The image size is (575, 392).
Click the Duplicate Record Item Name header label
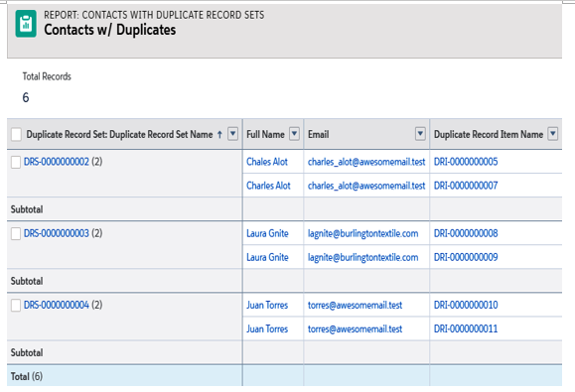tap(489, 134)
